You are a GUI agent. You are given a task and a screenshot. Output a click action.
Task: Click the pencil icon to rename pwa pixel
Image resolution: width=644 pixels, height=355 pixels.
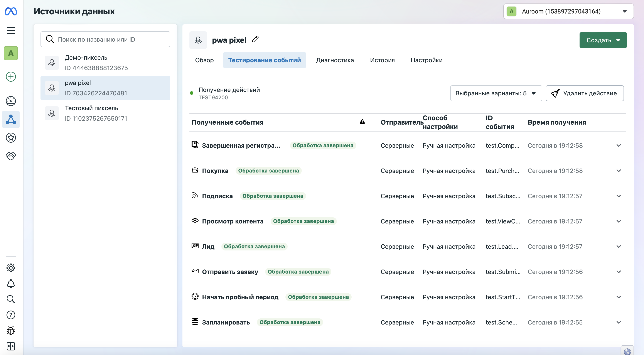(x=255, y=39)
